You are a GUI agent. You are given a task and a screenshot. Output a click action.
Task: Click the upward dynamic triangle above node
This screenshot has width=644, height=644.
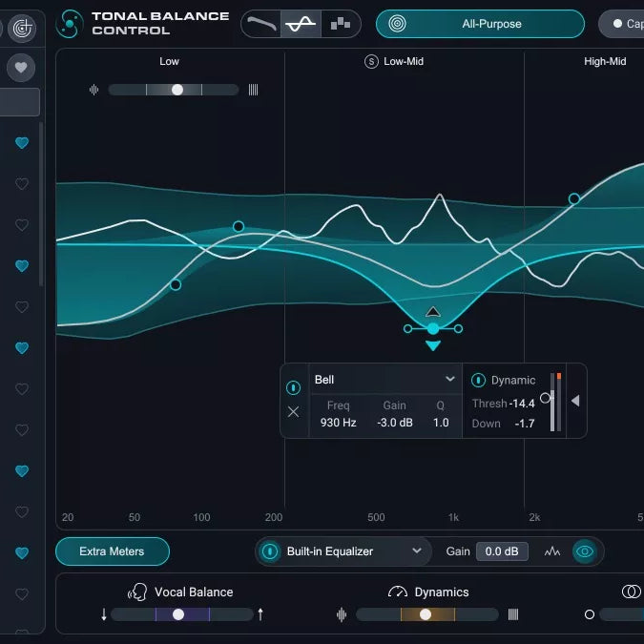coord(433,312)
